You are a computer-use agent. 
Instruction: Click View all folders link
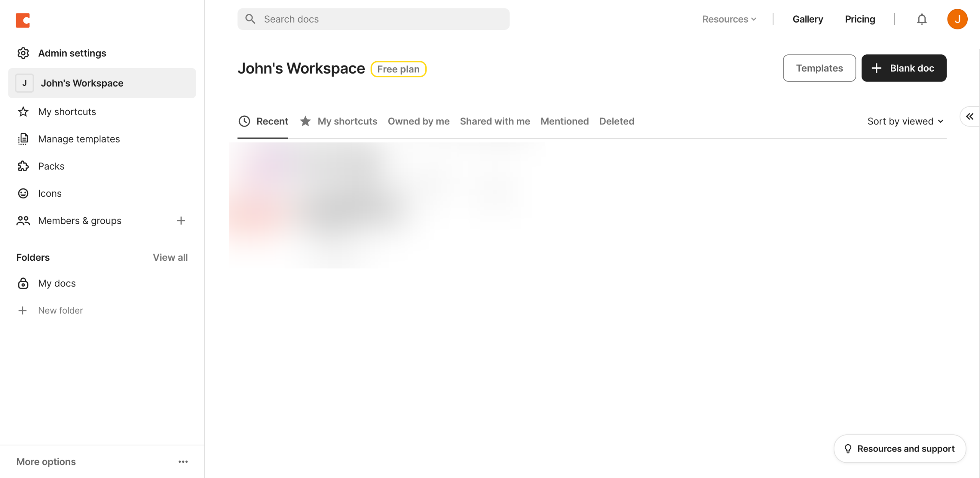170,257
